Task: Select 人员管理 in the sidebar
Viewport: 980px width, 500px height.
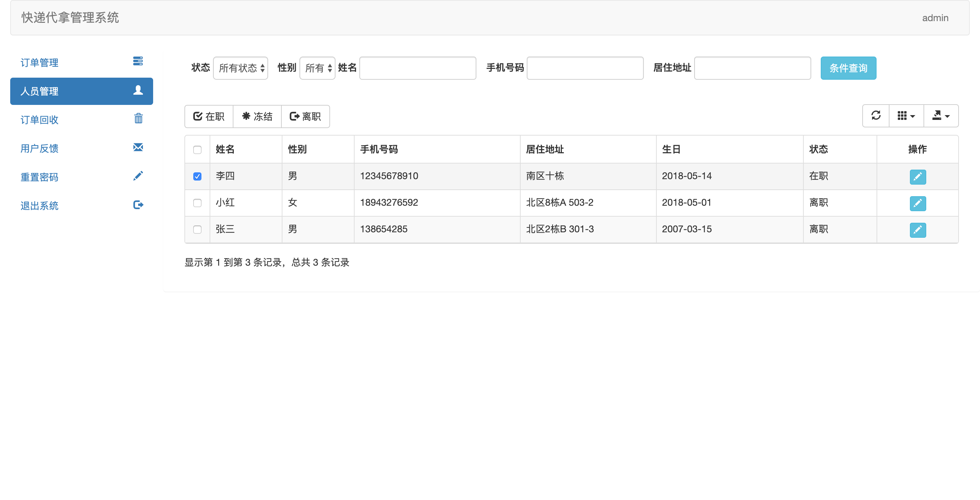Action: click(81, 91)
